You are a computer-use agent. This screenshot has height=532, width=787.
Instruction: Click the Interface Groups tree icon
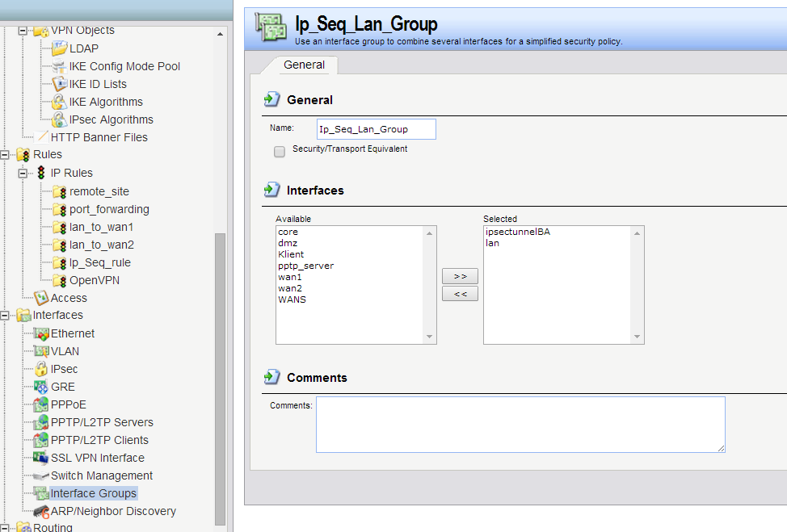point(41,493)
